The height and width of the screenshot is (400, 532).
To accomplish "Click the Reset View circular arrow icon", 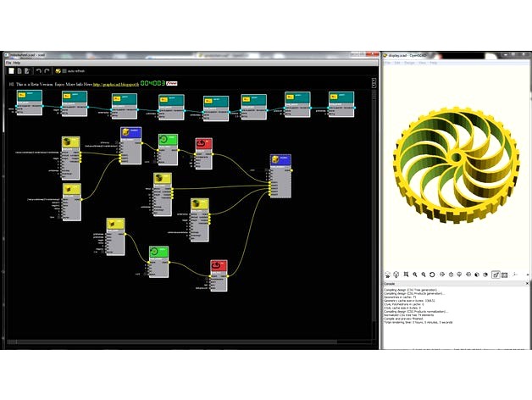I will tap(432, 275).
